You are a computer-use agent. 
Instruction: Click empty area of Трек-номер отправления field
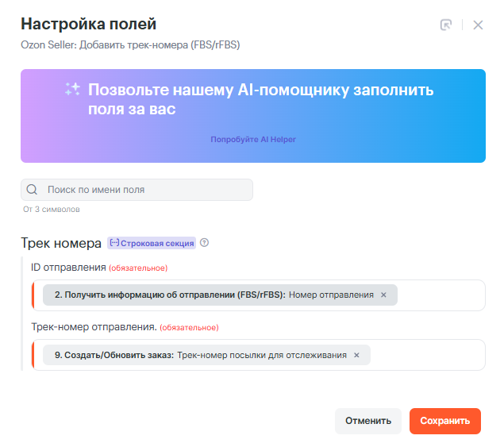coord(427,355)
